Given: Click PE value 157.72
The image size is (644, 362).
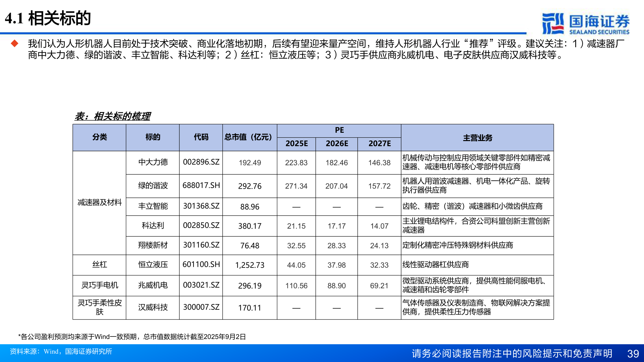Looking at the screenshot, I should tap(379, 186).
